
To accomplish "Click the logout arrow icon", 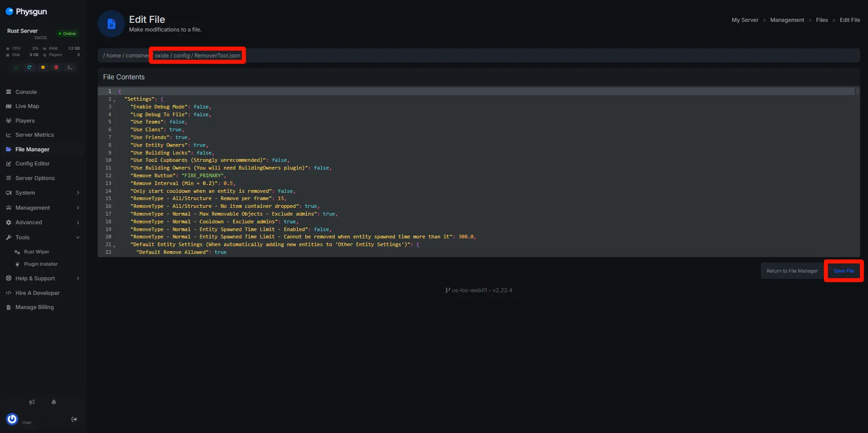I will pyautogui.click(x=74, y=419).
